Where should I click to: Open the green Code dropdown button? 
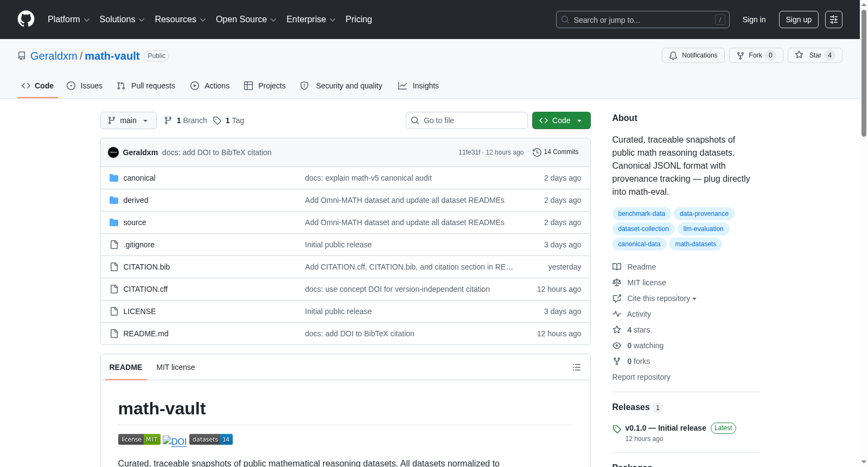tap(561, 120)
